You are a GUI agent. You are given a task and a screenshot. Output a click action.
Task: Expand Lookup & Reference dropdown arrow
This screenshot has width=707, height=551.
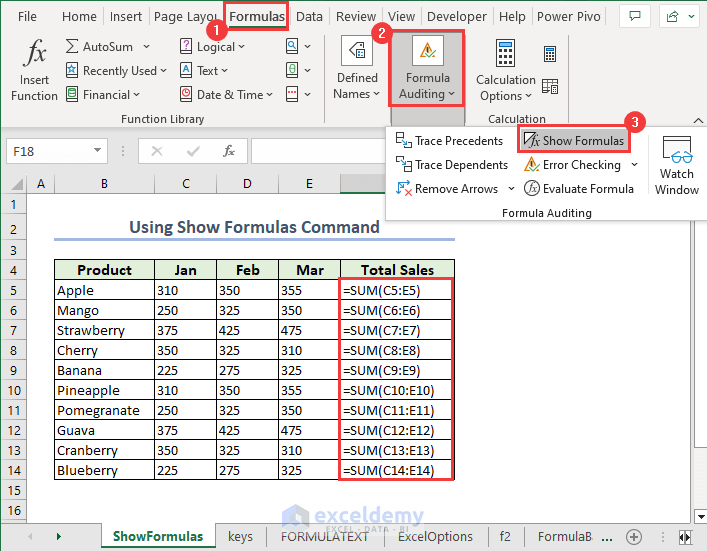[308, 46]
